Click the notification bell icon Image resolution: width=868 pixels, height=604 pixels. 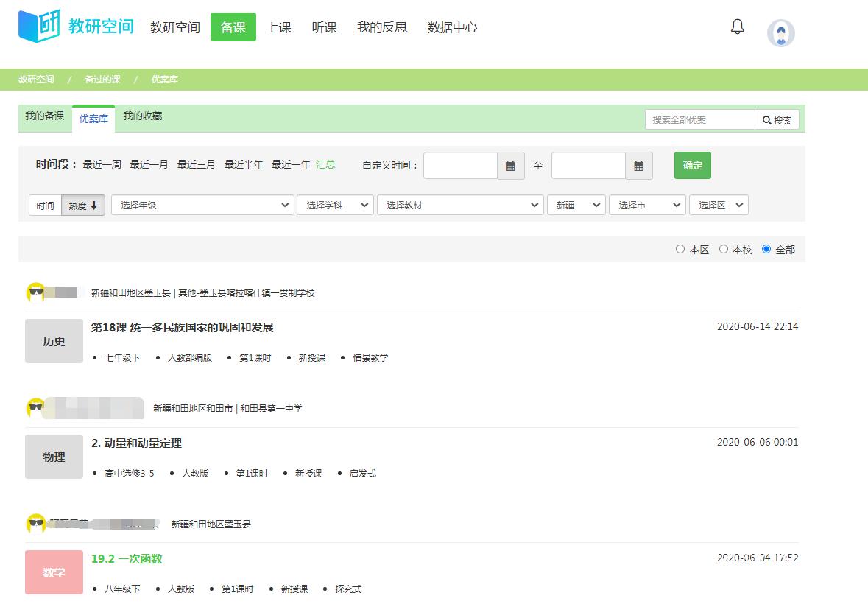point(737,27)
